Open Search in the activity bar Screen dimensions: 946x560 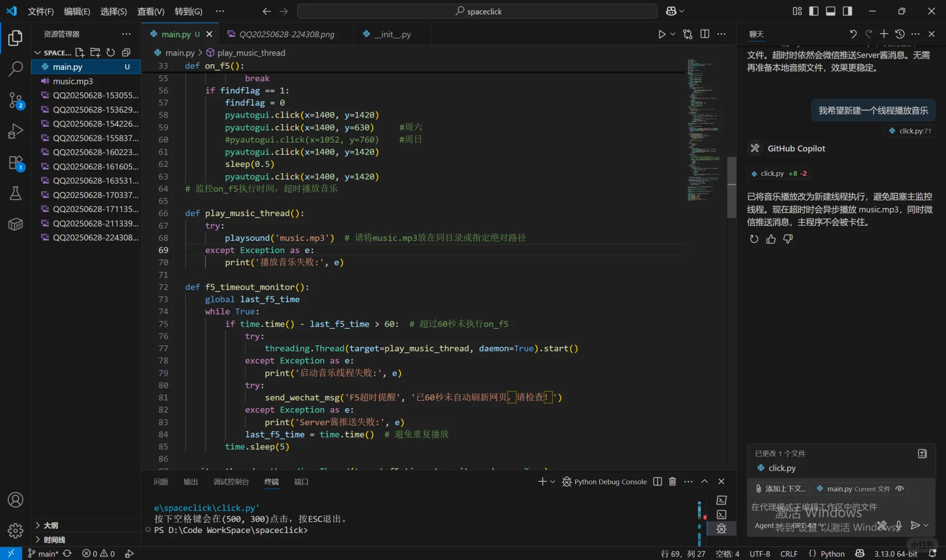[16, 68]
